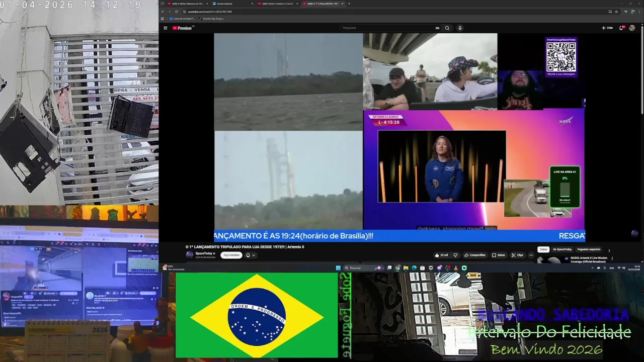Image resolution: width=644 pixels, height=362 pixels.
Task: Open Microsoft Edge from the taskbar
Action: point(414,268)
